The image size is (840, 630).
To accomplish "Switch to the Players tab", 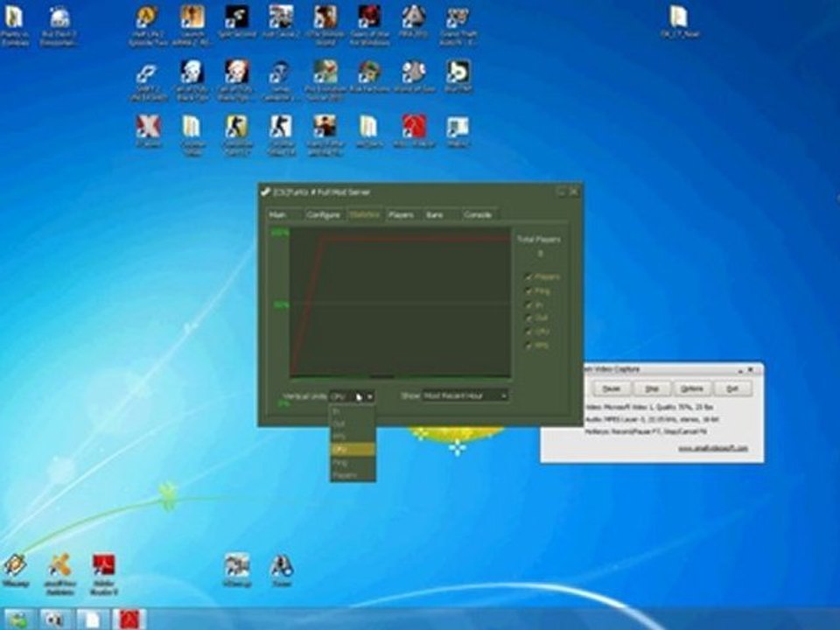I will point(402,215).
